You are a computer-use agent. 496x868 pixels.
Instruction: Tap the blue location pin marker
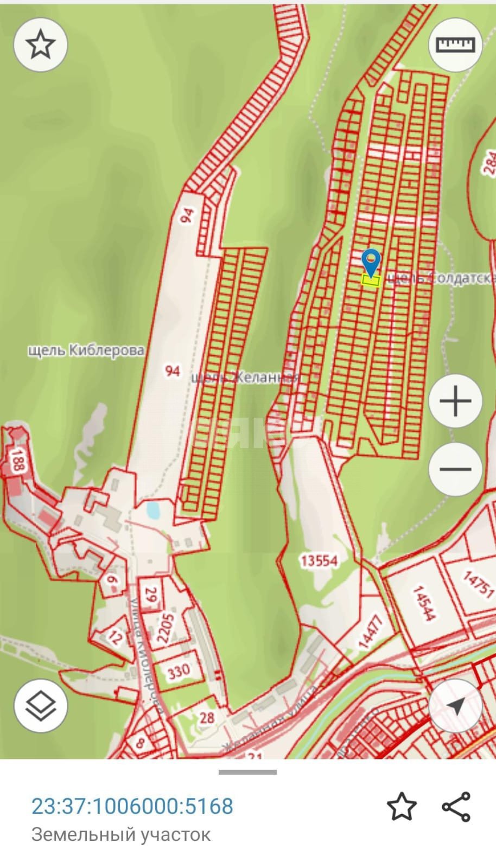click(x=371, y=263)
